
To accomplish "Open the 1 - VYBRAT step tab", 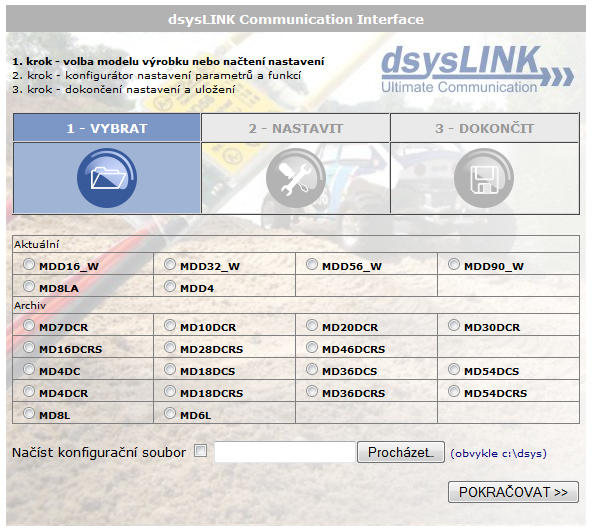I will pos(107,128).
